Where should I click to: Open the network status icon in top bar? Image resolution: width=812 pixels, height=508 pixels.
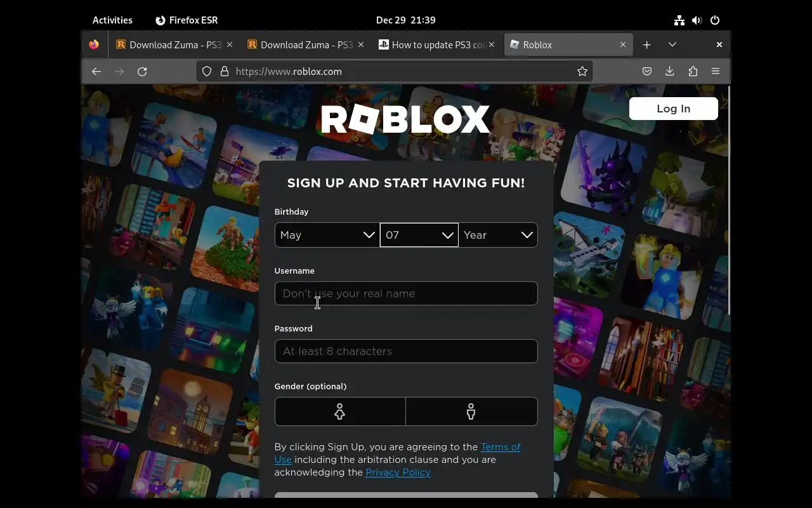pos(679,20)
